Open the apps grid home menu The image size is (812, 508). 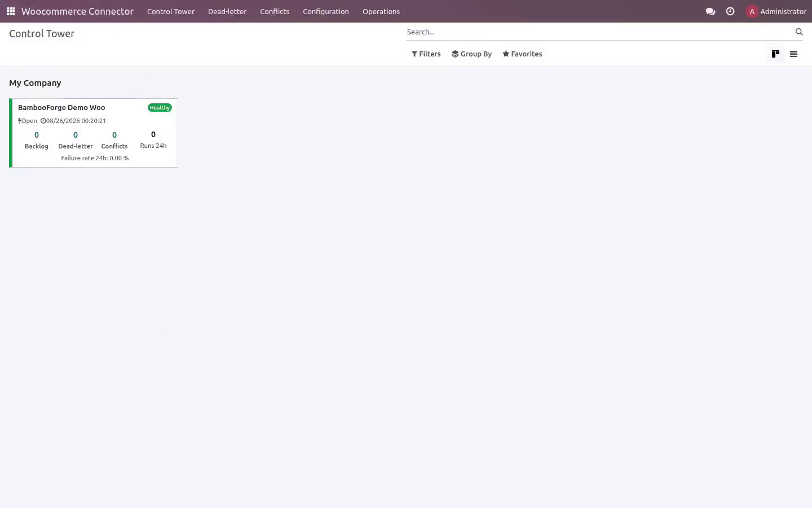click(11, 11)
